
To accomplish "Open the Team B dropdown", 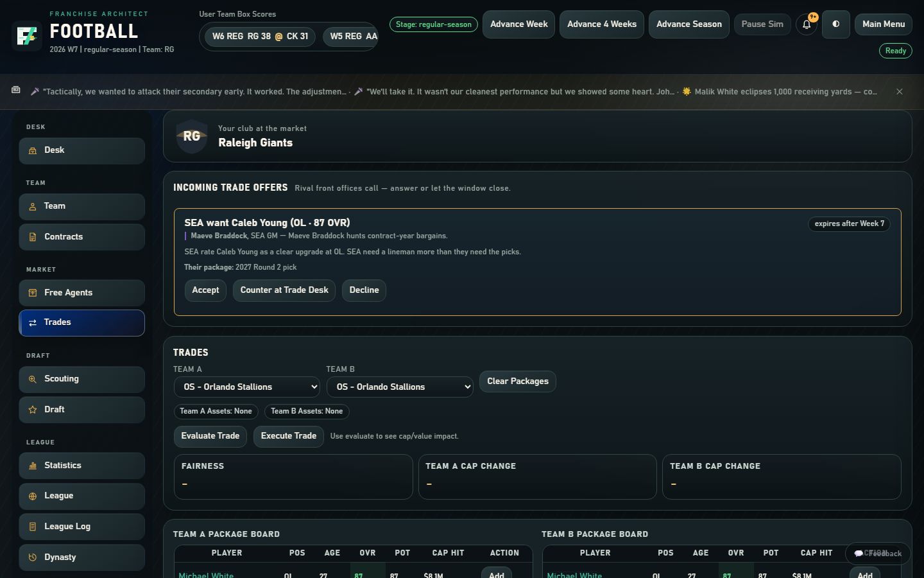I will tap(400, 387).
